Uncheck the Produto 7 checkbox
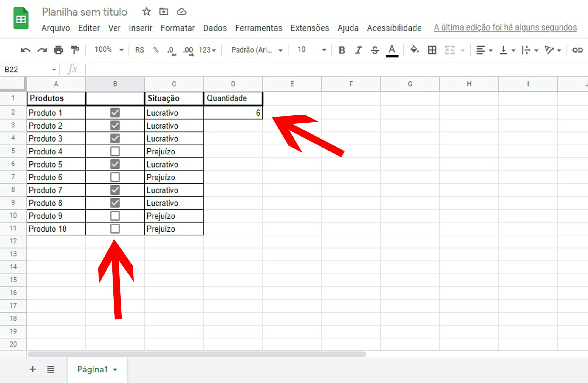588x383 pixels. coord(115,190)
